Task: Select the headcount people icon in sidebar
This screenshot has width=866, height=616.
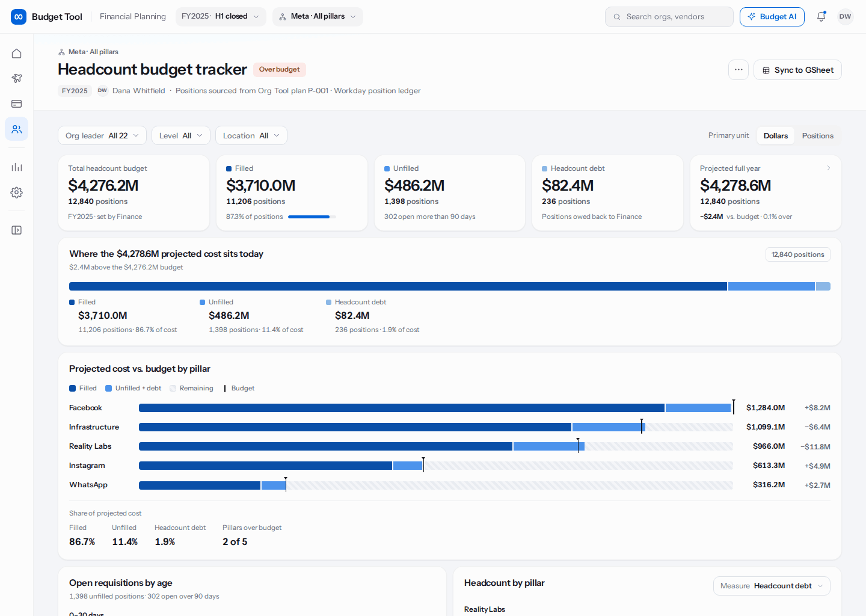Action: click(x=17, y=129)
